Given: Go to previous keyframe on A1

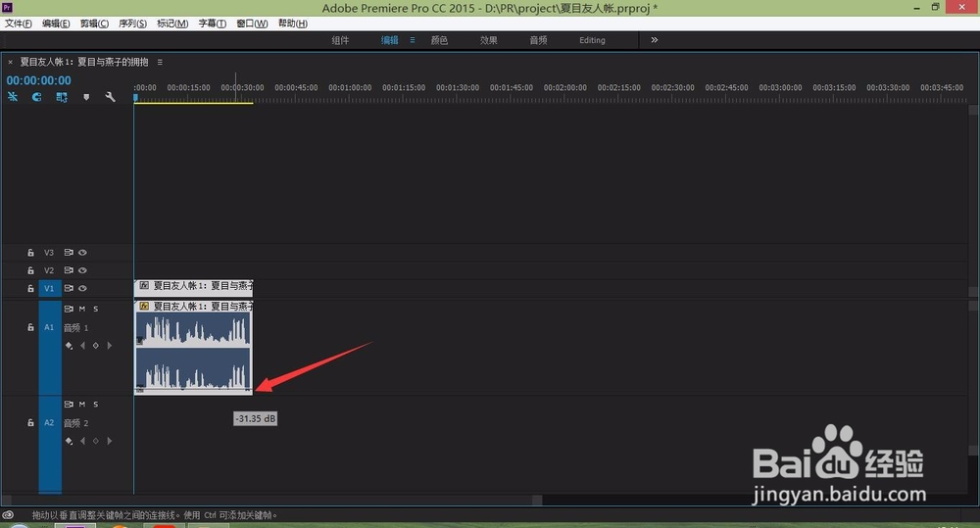Looking at the screenshot, I should 82,346.
